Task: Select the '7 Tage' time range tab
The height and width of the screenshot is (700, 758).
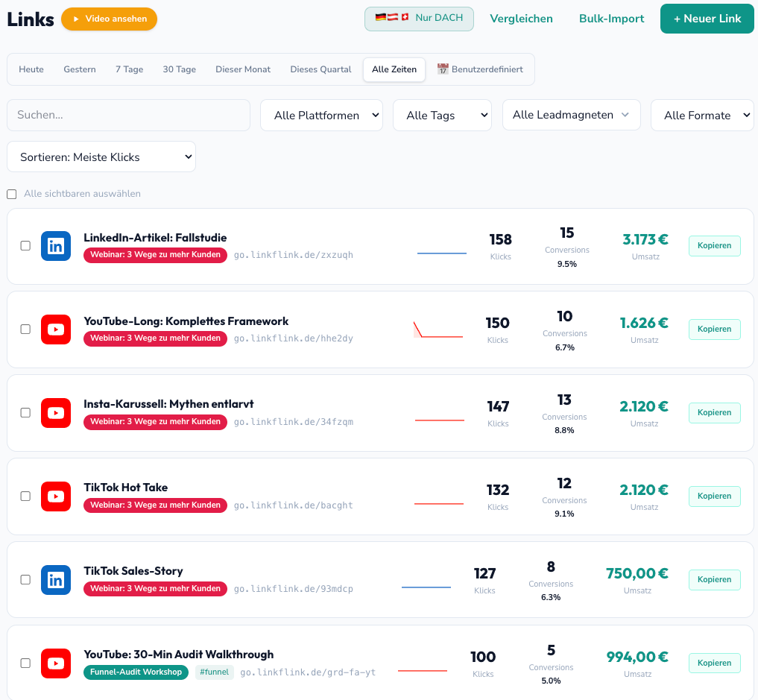Action: 130,69
